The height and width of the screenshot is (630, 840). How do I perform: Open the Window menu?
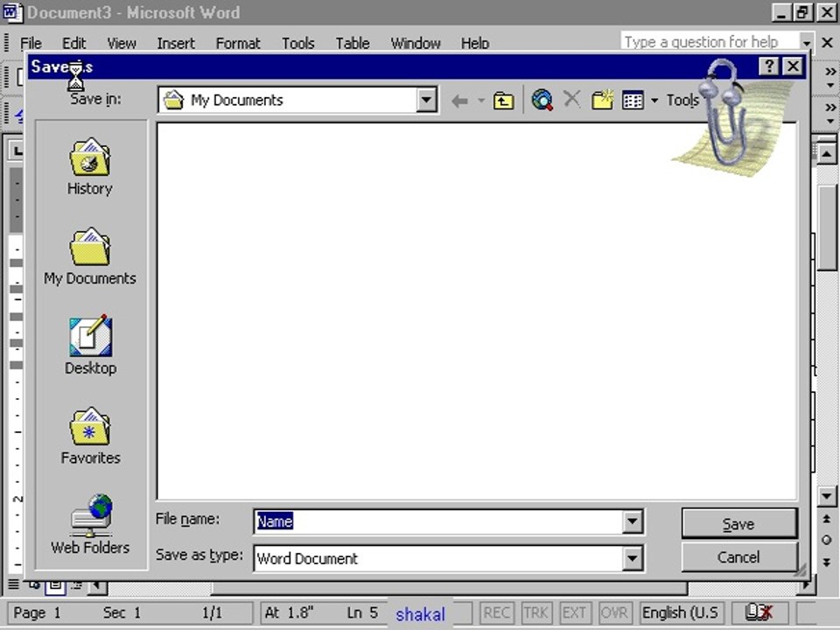pos(415,44)
